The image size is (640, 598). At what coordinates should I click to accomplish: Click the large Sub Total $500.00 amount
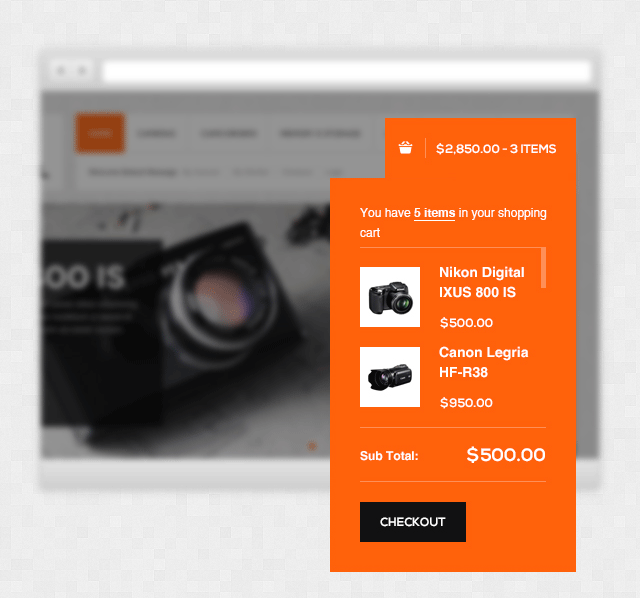coord(506,455)
